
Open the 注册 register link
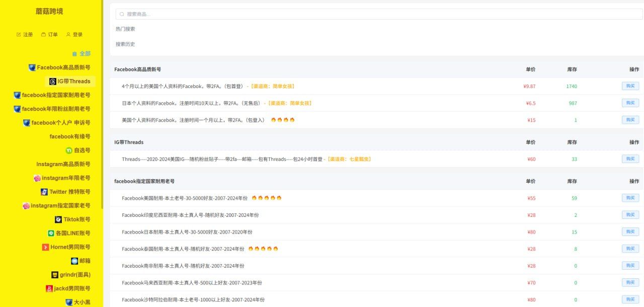25,35
